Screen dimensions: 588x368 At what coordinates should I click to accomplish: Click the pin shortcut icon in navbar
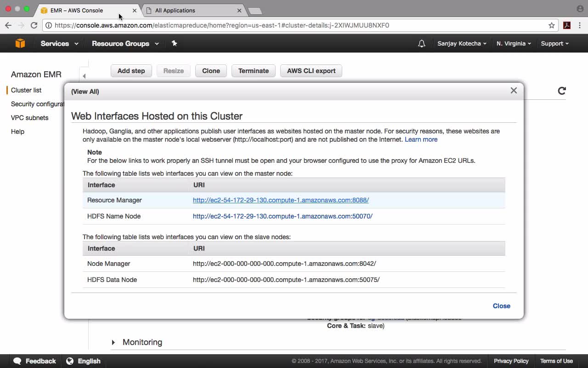coord(174,43)
